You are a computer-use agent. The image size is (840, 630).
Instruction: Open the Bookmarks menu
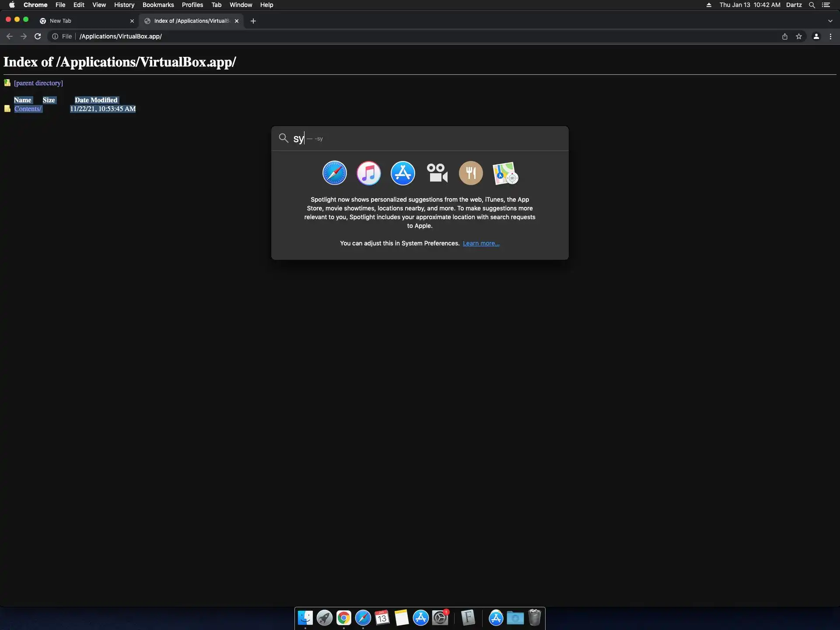point(158,5)
